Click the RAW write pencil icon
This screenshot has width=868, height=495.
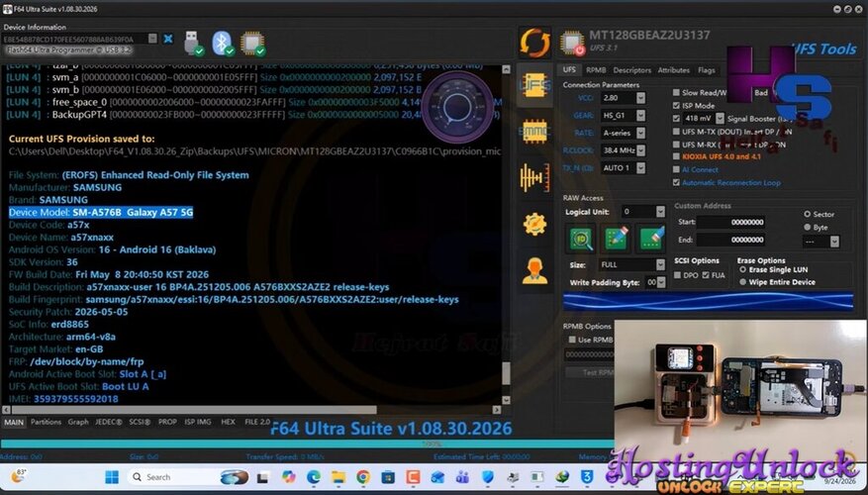tap(617, 239)
